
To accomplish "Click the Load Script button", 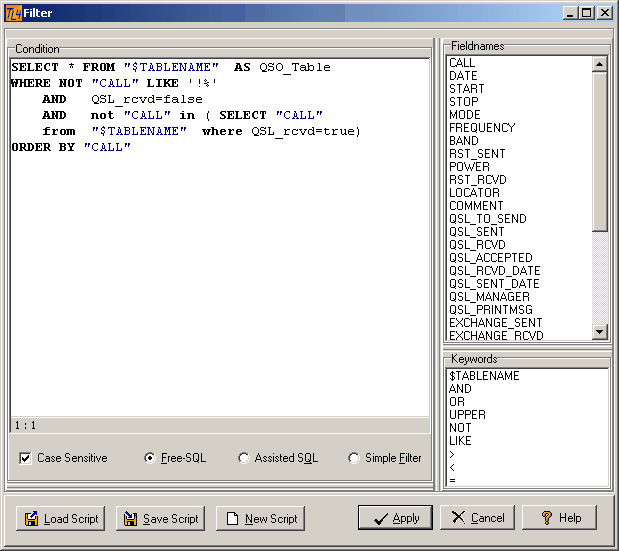I will 60,518.
